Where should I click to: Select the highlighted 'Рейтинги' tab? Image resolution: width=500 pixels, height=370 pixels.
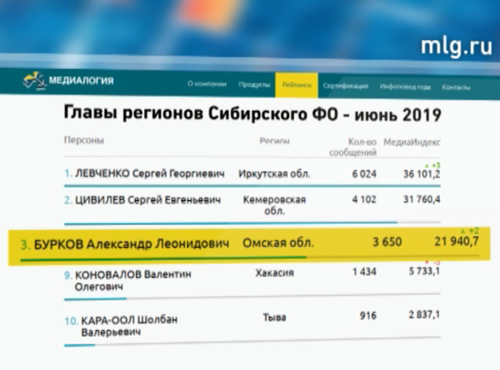coord(297,85)
